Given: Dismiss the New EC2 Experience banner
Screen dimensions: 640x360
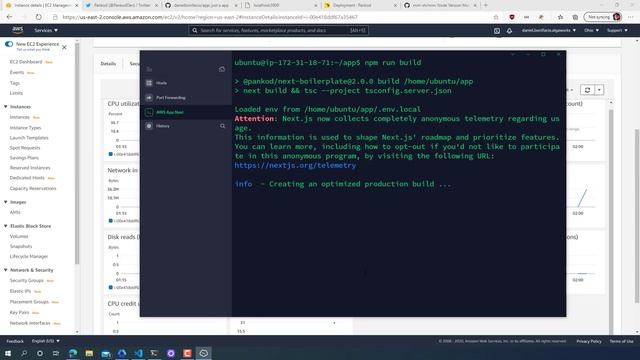Looking at the screenshot, I should click(64, 47).
